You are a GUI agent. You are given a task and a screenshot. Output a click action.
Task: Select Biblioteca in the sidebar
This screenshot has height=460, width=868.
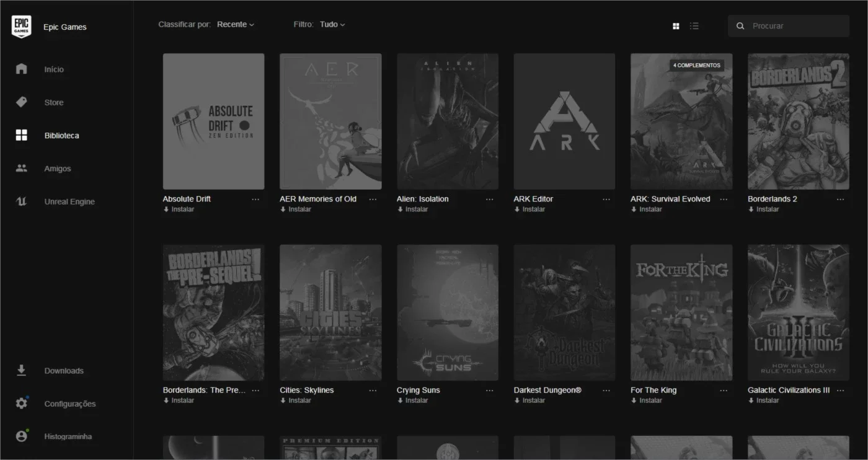point(62,135)
